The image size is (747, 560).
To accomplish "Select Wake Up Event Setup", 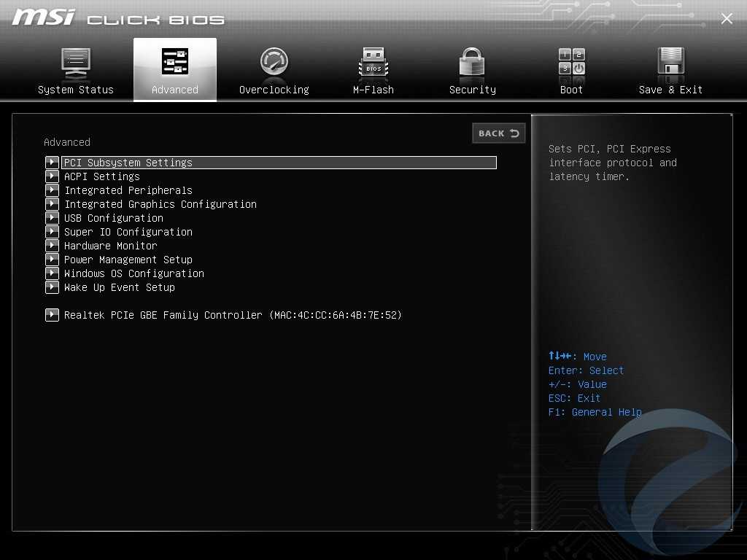I will (x=120, y=287).
